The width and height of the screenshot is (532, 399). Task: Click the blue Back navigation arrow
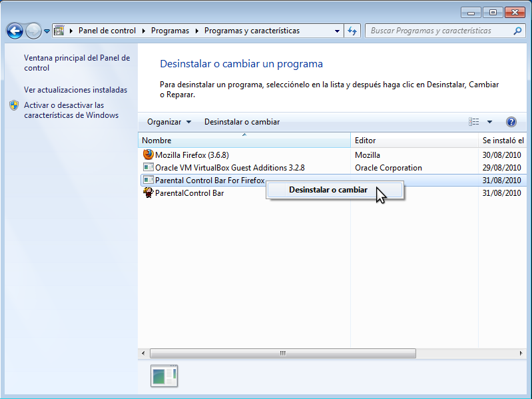[15, 31]
